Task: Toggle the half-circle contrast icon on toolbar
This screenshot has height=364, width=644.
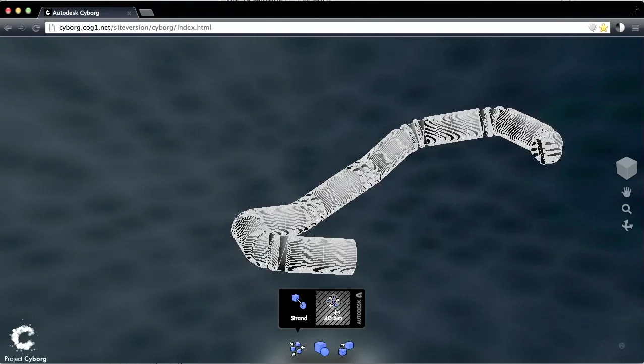Action: [620, 27]
